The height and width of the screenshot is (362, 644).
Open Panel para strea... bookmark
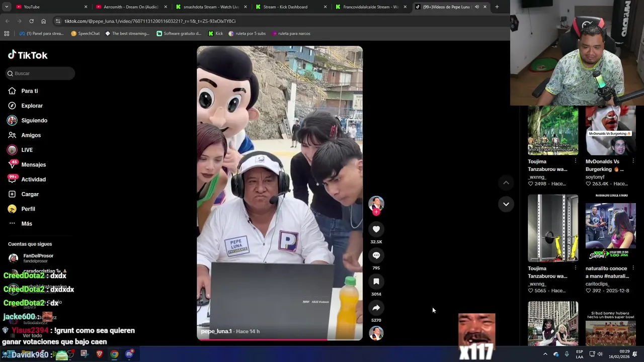click(41, 34)
